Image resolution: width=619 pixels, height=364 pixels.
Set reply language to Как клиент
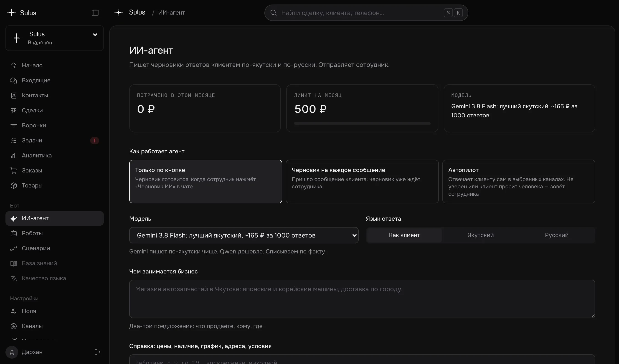[404, 235]
